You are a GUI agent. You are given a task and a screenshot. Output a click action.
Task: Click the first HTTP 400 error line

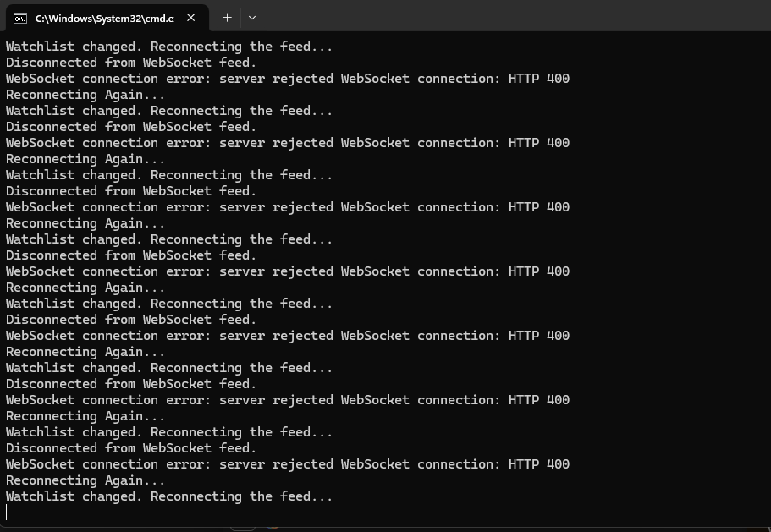point(288,78)
